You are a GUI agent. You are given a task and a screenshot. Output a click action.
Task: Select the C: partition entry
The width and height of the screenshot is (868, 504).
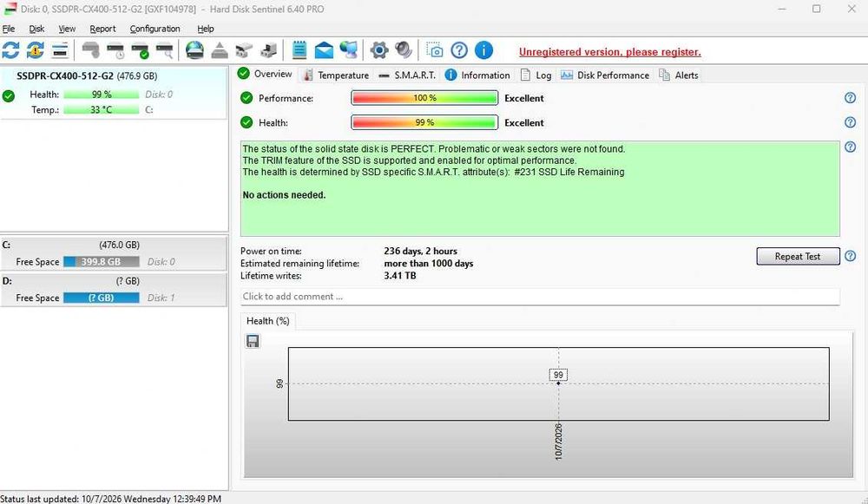click(x=114, y=253)
